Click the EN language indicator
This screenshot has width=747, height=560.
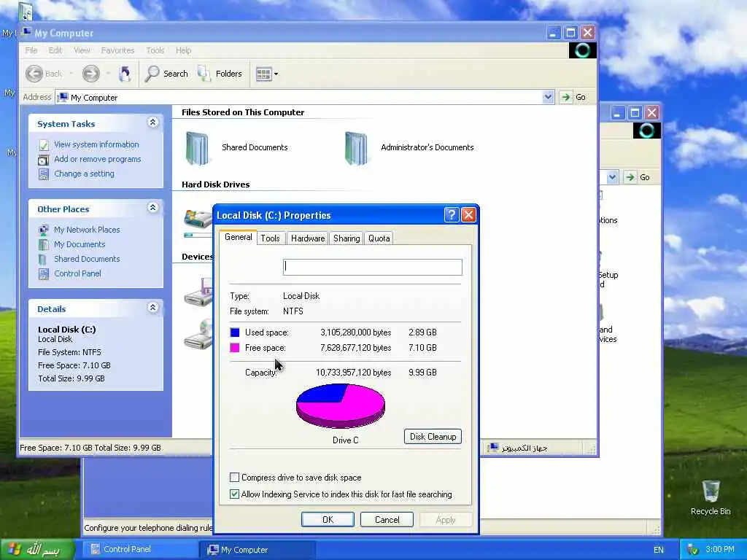pos(659,550)
